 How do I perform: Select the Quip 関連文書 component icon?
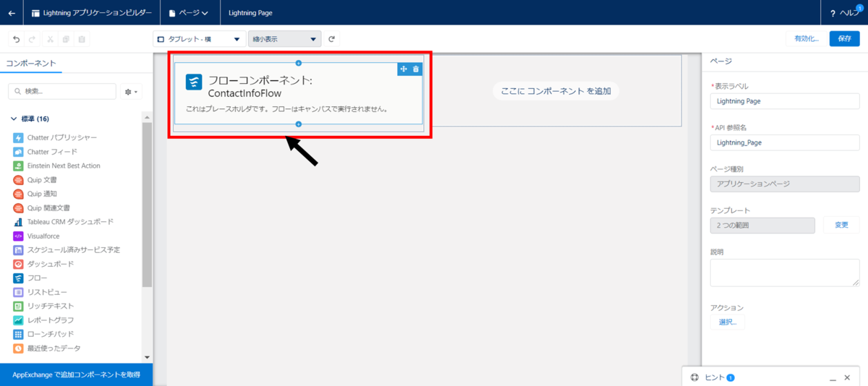[x=19, y=207]
